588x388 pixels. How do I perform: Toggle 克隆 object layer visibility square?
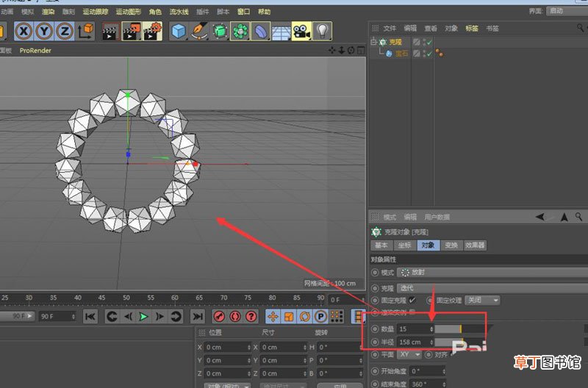coord(417,42)
